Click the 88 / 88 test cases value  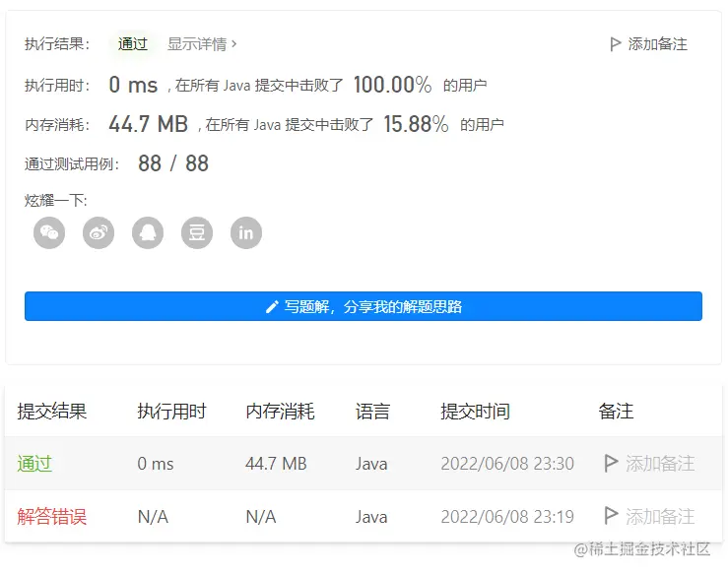(173, 163)
